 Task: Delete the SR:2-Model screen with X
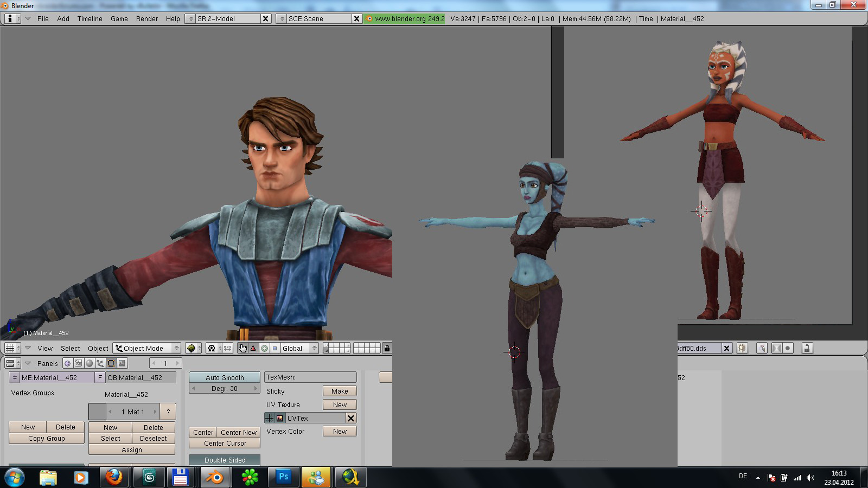[265, 18]
